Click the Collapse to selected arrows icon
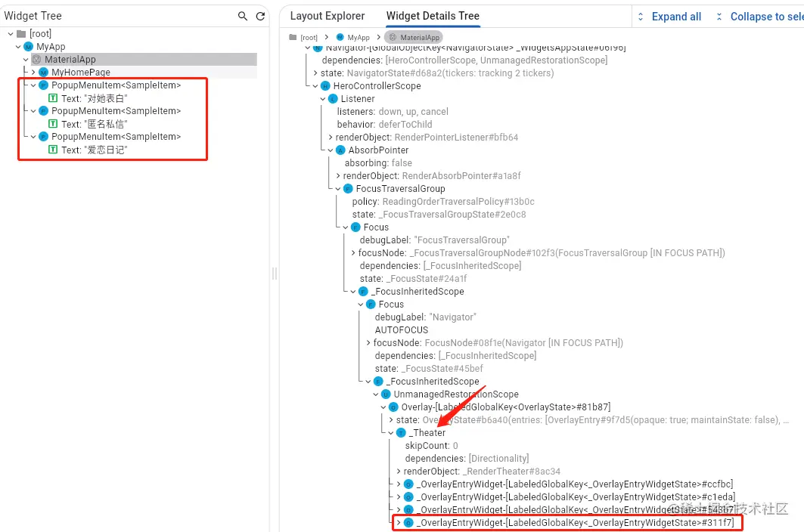 (x=719, y=17)
